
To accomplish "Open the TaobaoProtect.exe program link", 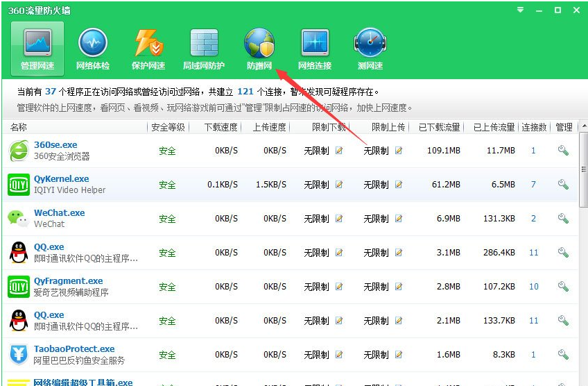I will click(x=74, y=349).
